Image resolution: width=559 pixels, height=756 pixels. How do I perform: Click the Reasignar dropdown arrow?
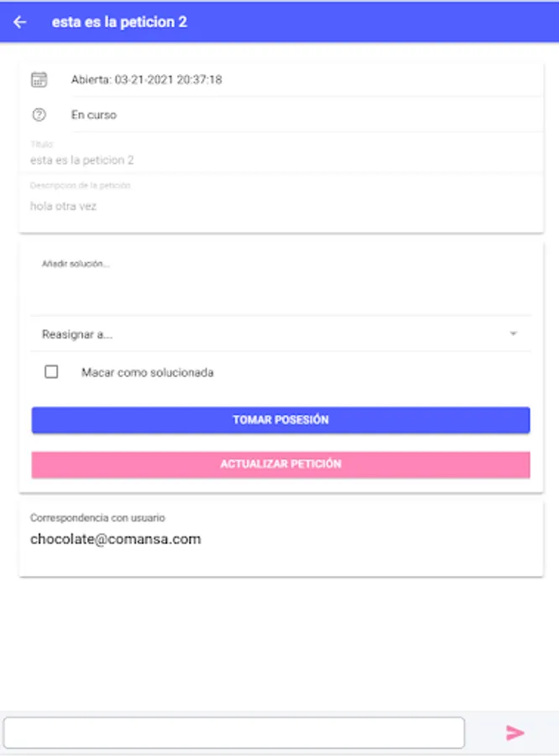513,334
